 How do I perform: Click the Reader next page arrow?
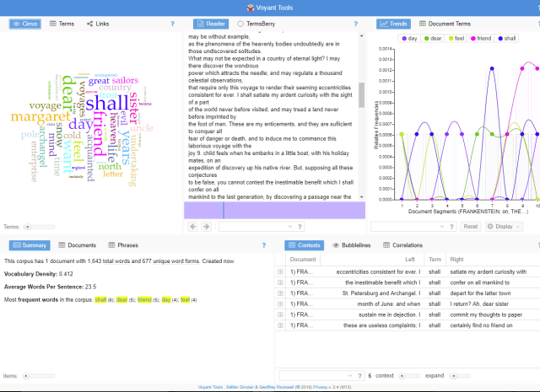[x=206, y=227]
